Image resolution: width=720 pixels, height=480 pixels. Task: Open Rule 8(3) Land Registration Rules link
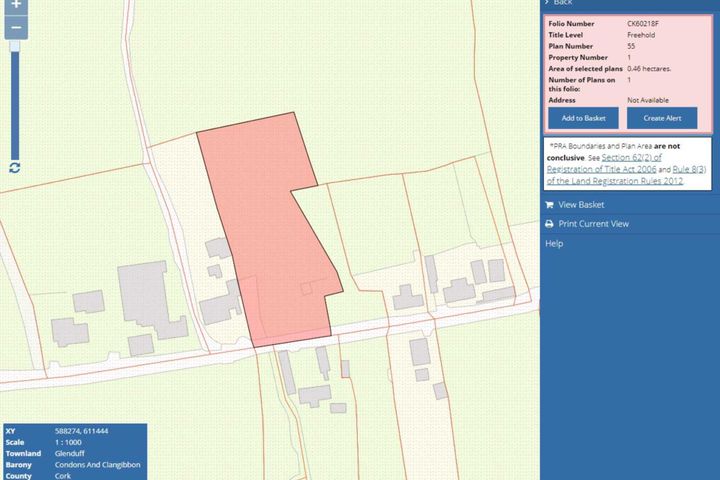(627, 175)
